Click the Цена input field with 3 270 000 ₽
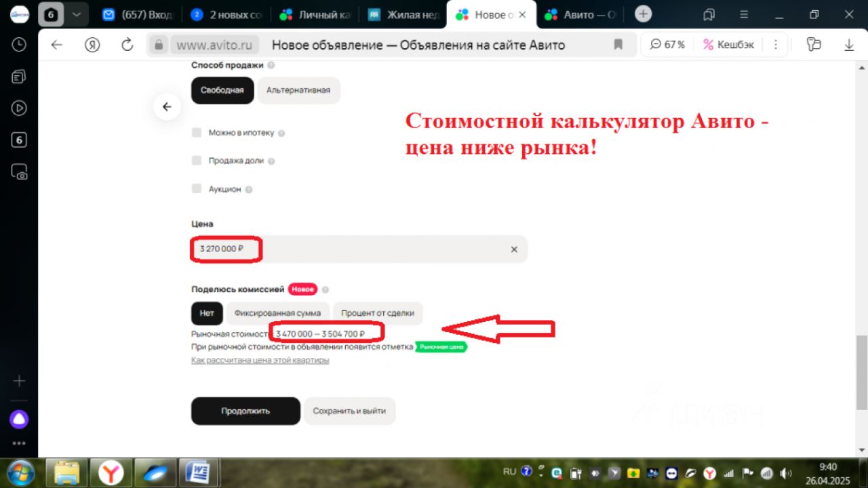 point(359,249)
